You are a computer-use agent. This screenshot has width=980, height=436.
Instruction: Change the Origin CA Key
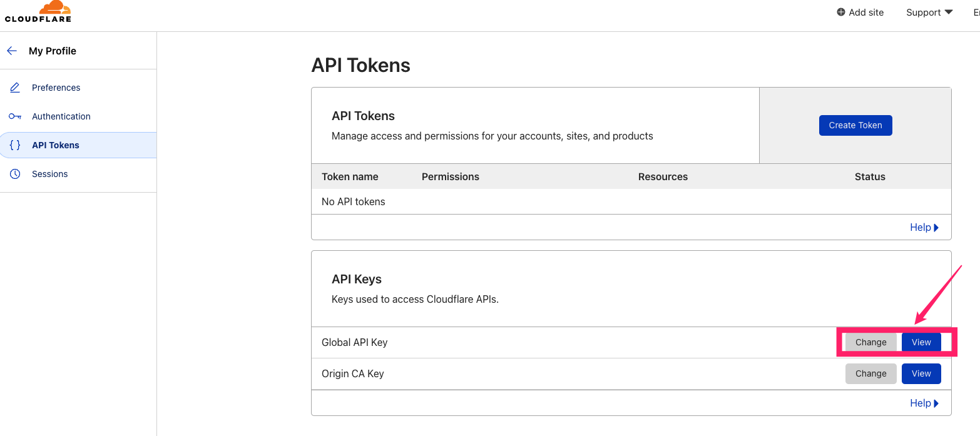point(870,373)
